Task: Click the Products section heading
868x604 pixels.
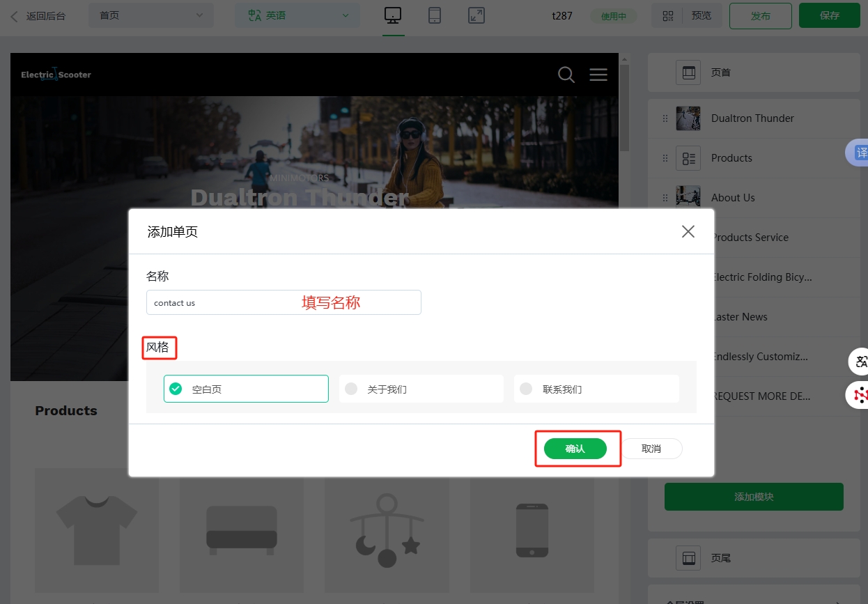Action: (x=66, y=410)
